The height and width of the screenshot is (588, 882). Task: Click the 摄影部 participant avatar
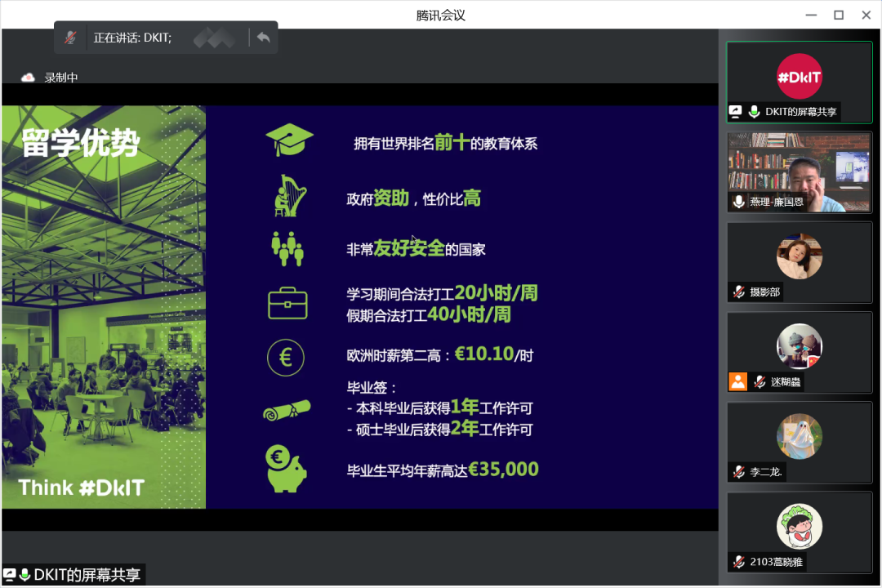coord(799,256)
